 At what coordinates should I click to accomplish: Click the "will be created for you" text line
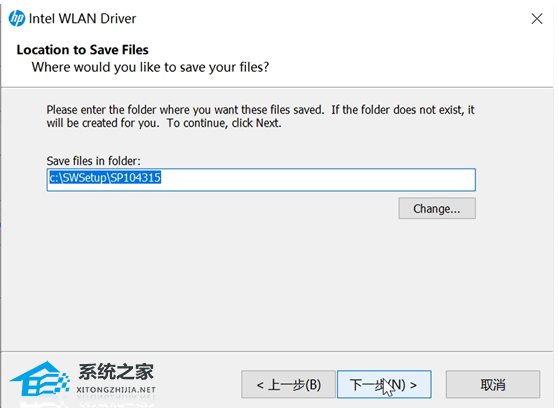[x=164, y=123]
